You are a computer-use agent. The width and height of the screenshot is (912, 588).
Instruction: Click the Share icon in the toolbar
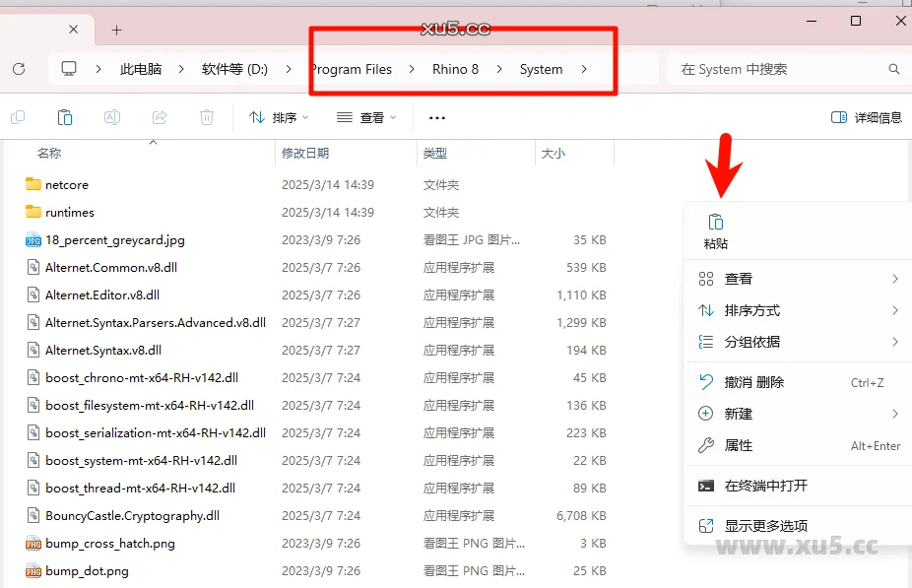(x=160, y=116)
